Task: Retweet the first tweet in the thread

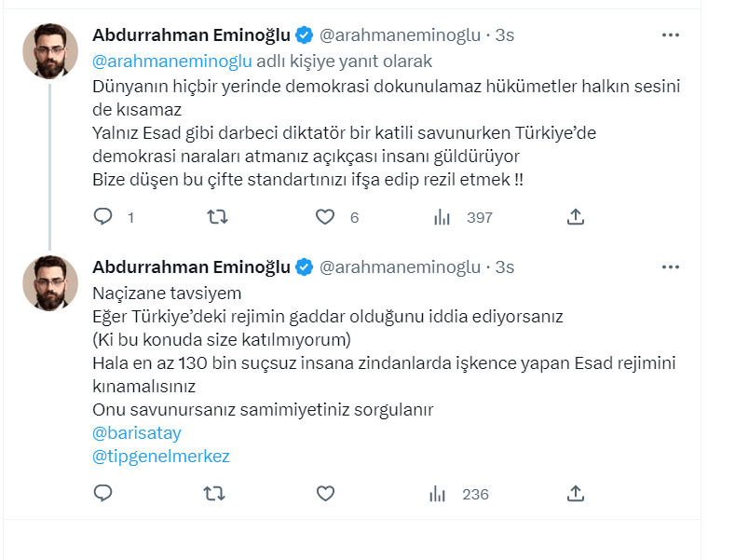Action: [x=215, y=217]
